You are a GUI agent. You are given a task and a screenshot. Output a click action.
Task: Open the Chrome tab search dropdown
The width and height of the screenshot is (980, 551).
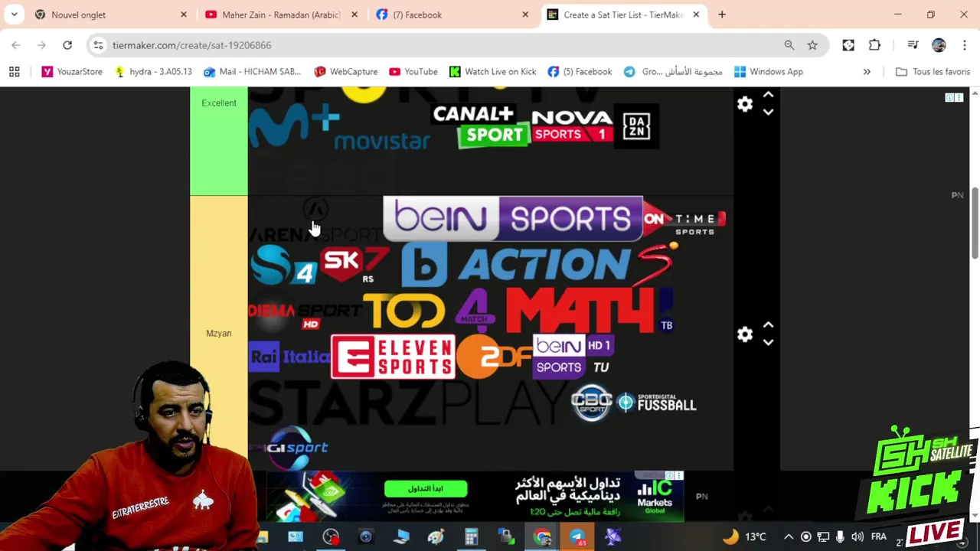[x=14, y=15]
